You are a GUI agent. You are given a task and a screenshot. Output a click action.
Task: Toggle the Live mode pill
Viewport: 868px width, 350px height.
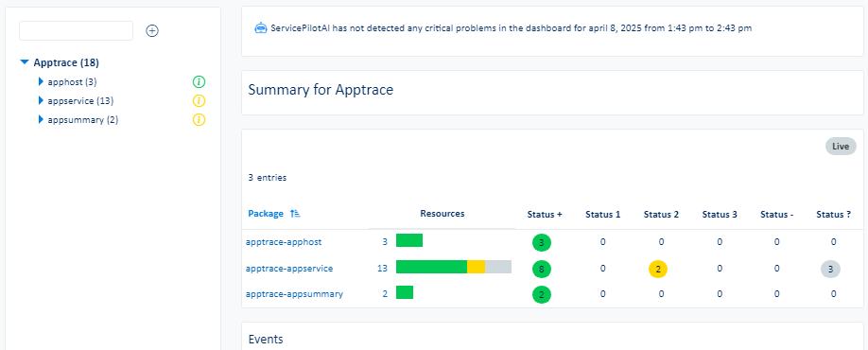841,147
